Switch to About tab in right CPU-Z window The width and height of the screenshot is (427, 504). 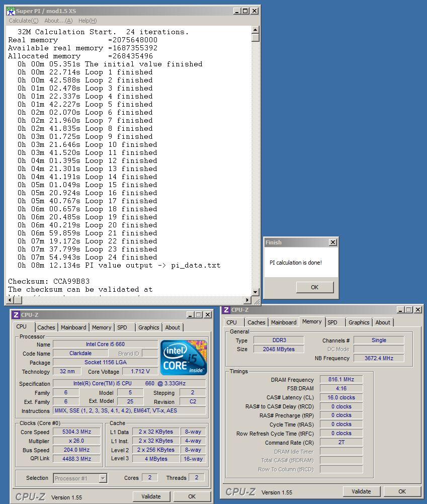383,322
